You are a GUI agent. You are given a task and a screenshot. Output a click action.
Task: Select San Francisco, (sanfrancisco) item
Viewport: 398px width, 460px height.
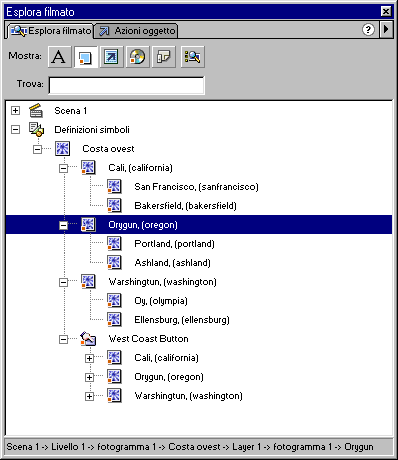(x=196, y=187)
